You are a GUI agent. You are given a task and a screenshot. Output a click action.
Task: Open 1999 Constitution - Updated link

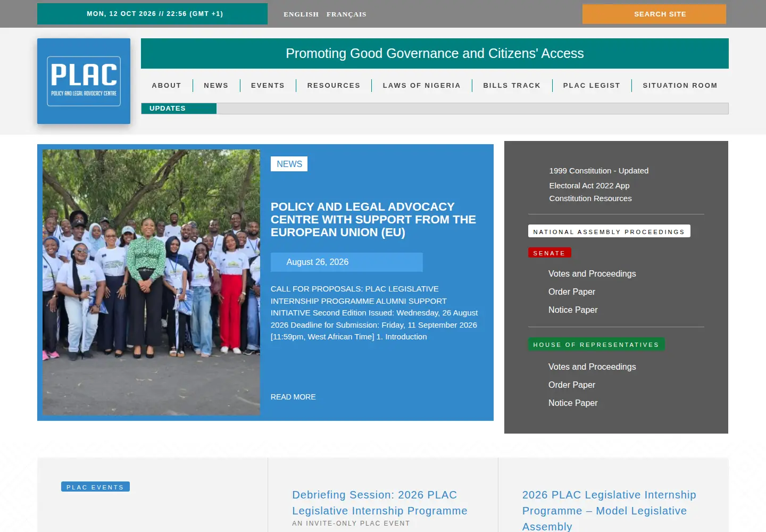[x=598, y=171]
